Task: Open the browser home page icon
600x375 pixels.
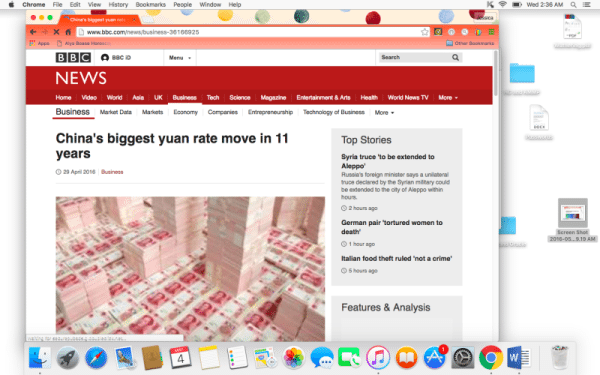Action: tap(68, 32)
